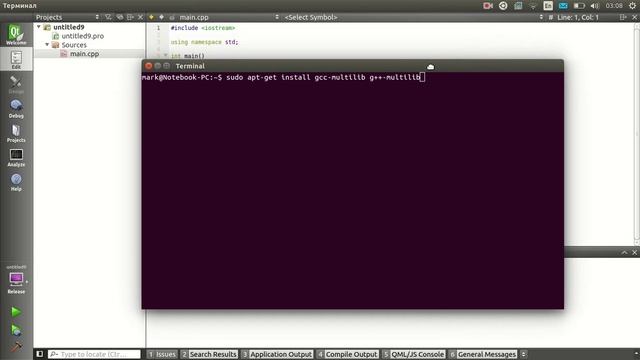Screen dimensions: 640x360
Task: Open the Analyze mode
Action: [x=16, y=158]
